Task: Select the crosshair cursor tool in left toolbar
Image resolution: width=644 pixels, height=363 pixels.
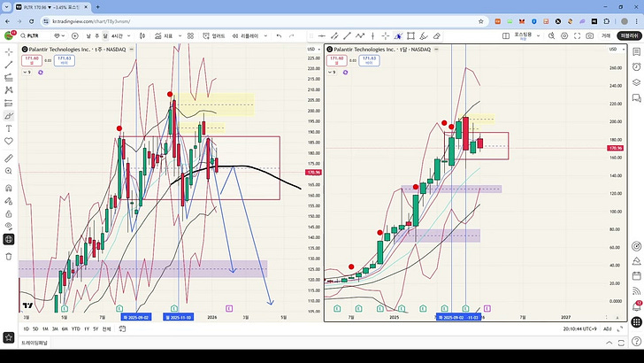Action: [9, 52]
